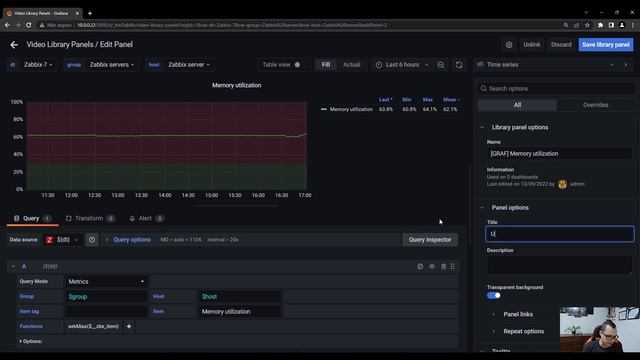Viewport: 640px width, 360px height.
Task: Click the Group $group field
Action: point(106,297)
